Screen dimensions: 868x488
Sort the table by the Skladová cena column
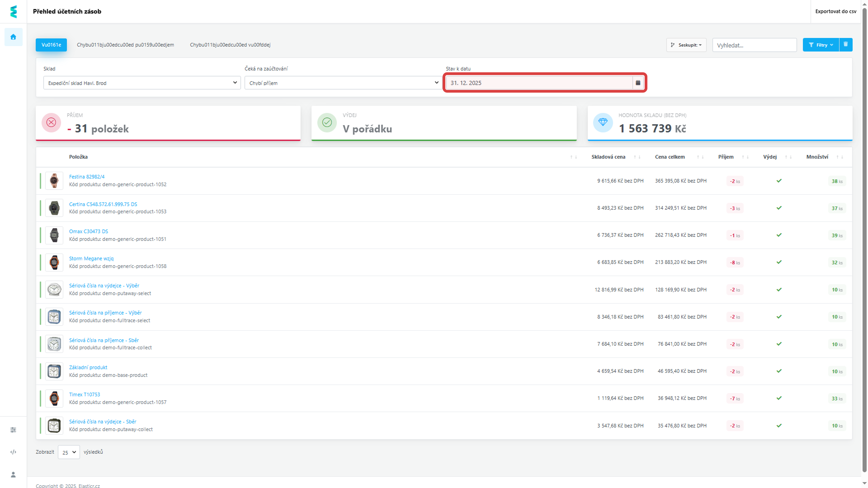click(608, 157)
